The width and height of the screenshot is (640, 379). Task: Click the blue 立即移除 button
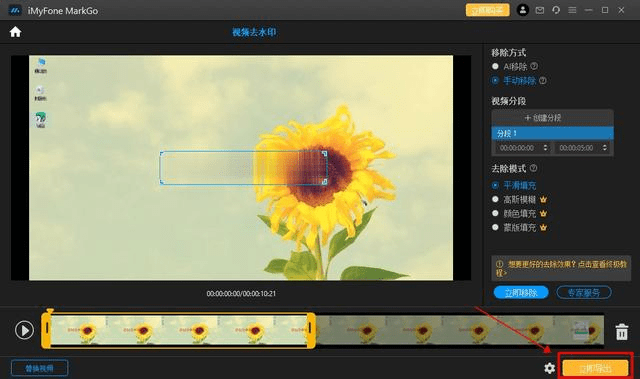[521, 292]
